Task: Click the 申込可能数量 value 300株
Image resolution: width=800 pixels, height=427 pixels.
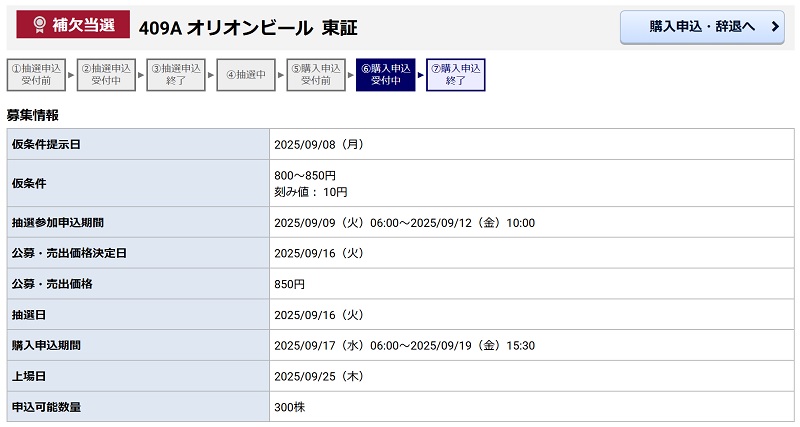Action: 289,407
